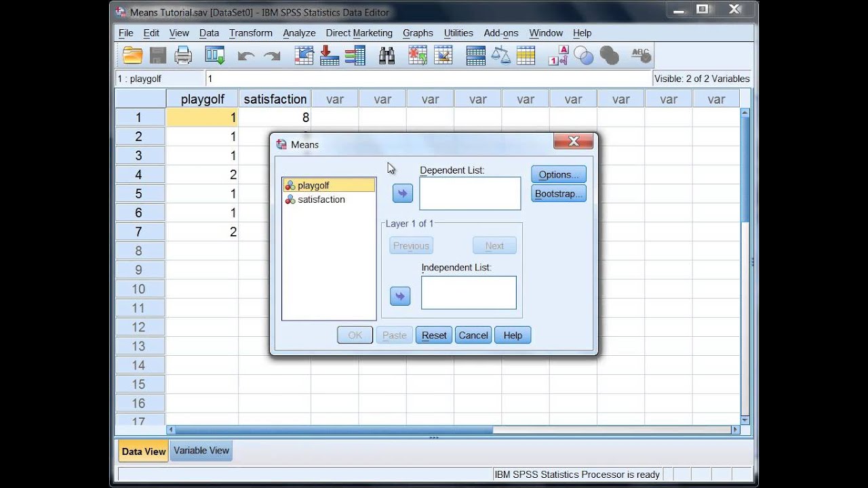
Task: Click the Find binoculars icon
Action: click(x=387, y=56)
